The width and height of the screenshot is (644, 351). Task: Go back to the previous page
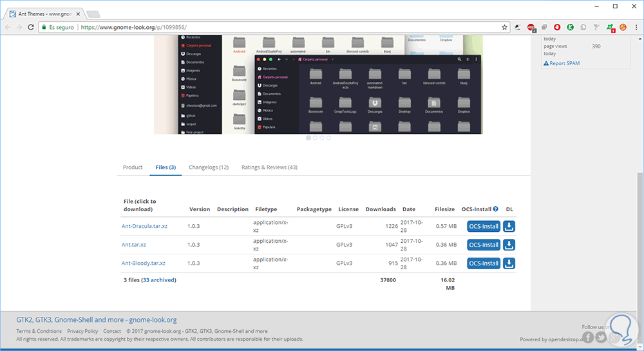click(x=8, y=27)
